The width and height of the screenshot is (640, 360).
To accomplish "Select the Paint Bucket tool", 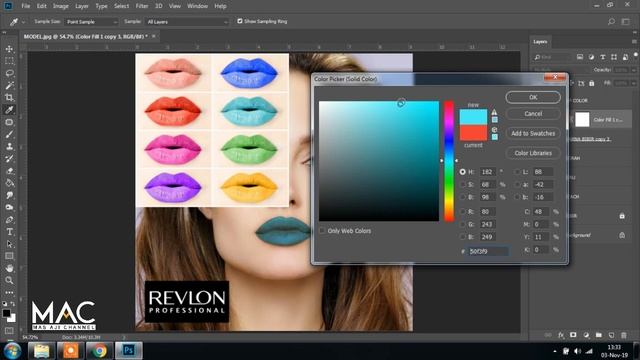I will pyautogui.click(x=9, y=183).
